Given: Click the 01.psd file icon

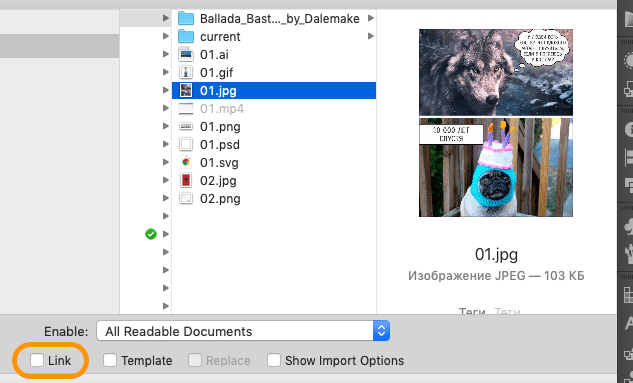Looking at the screenshot, I should (x=186, y=144).
